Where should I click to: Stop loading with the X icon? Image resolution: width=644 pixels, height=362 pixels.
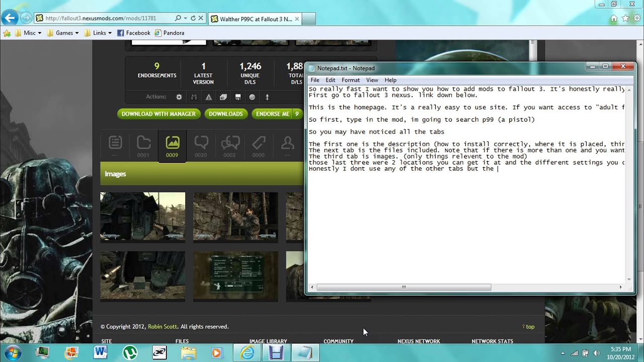tap(200, 18)
